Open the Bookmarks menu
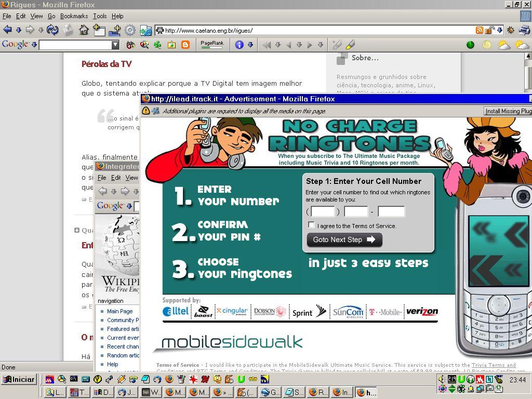Viewport: 532px width, 399px height. point(74,16)
